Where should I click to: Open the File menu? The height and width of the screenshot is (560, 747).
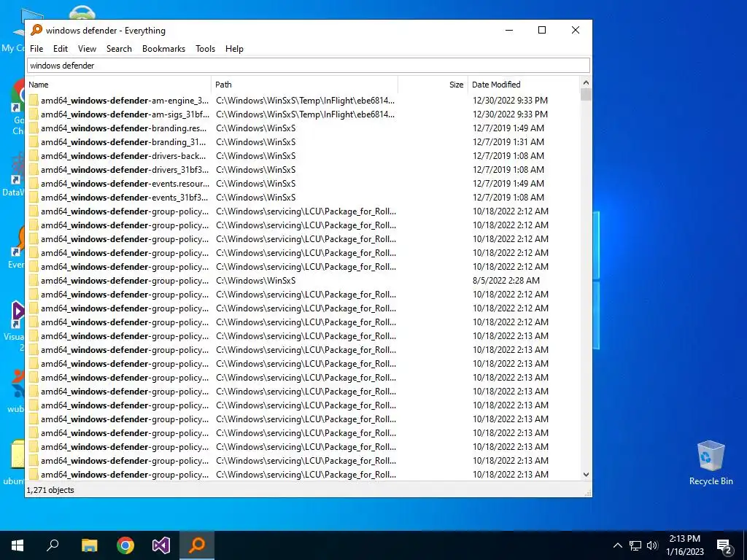[x=36, y=49]
